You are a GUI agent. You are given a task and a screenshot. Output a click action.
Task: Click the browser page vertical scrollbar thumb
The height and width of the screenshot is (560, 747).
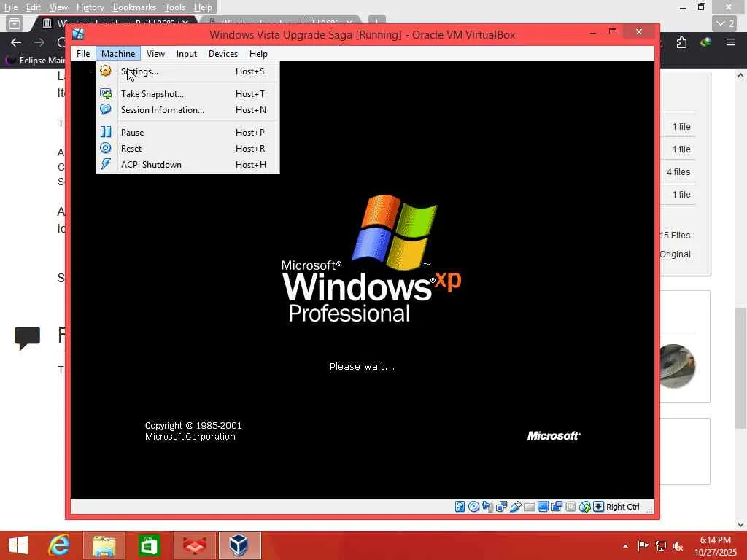pyautogui.click(x=740, y=367)
